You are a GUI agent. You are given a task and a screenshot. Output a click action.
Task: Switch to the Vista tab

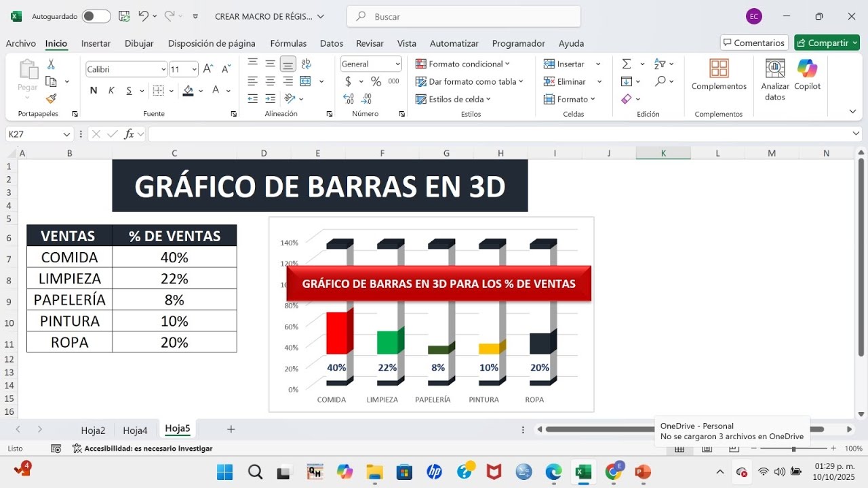[407, 43]
